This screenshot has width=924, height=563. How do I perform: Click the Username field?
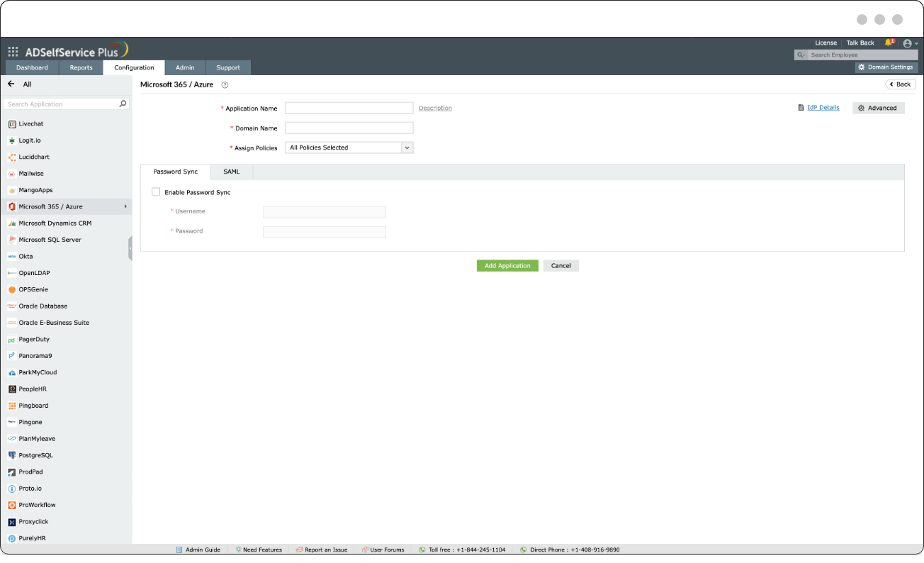point(325,212)
